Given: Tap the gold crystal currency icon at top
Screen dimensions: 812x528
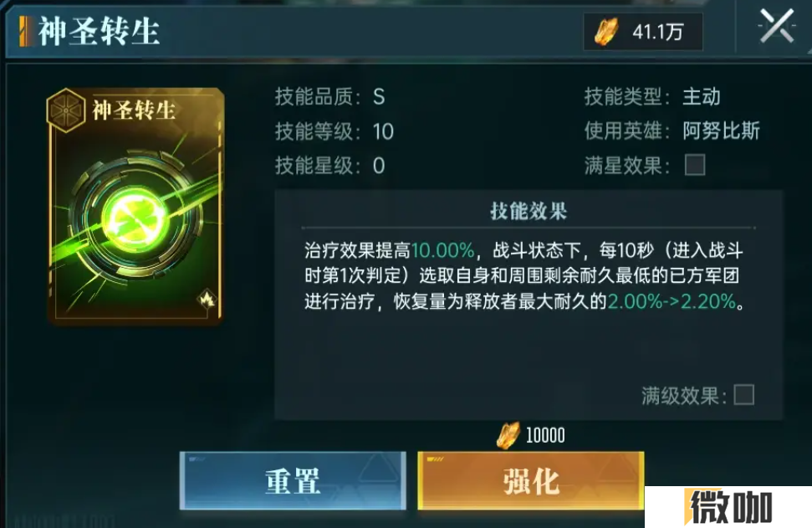Looking at the screenshot, I should [605, 32].
